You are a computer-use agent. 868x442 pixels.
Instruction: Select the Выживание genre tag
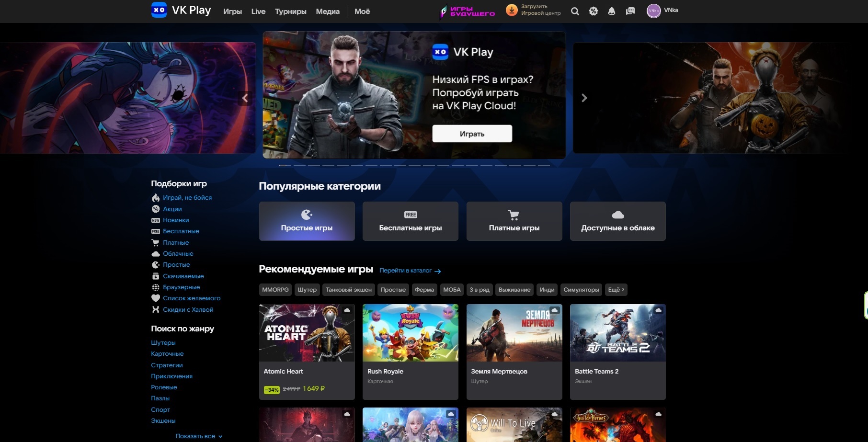(514, 290)
